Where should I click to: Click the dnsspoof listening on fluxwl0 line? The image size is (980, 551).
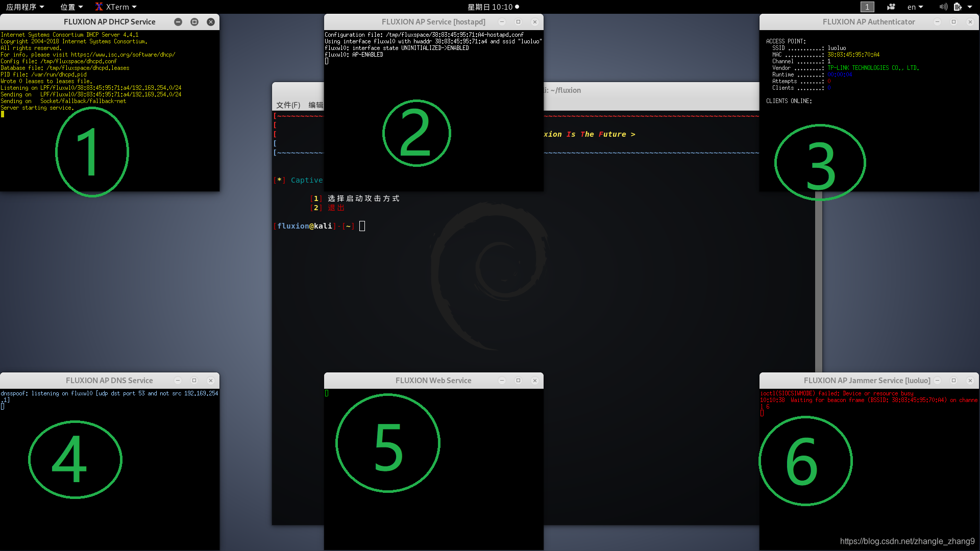tap(109, 396)
